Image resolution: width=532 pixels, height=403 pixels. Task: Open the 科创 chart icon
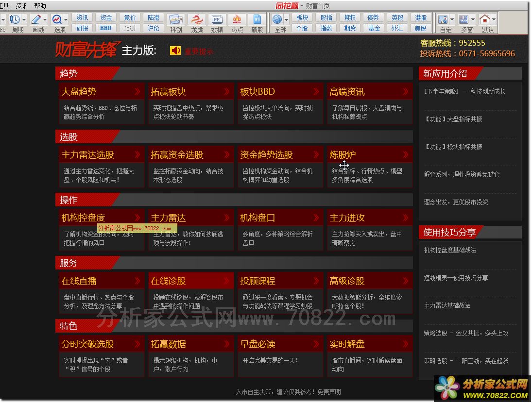click(x=176, y=19)
